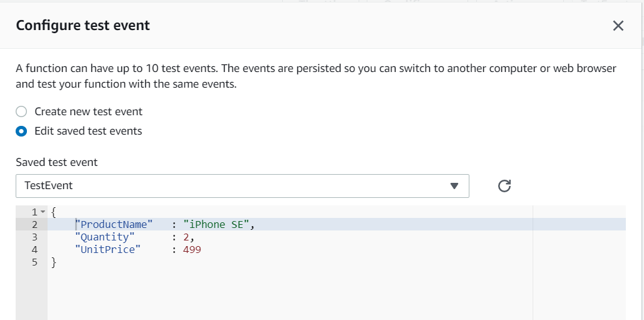
Task: Select the Create new test event option
Action: click(x=21, y=111)
